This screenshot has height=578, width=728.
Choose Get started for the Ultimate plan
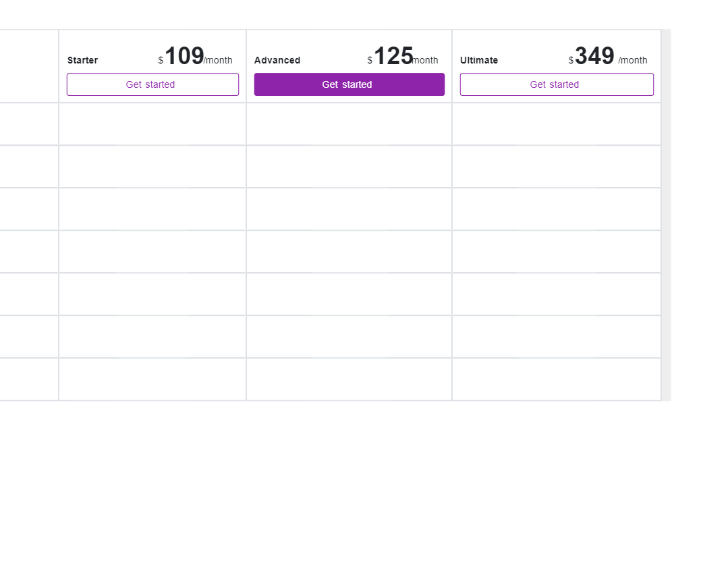coord(557,84)
